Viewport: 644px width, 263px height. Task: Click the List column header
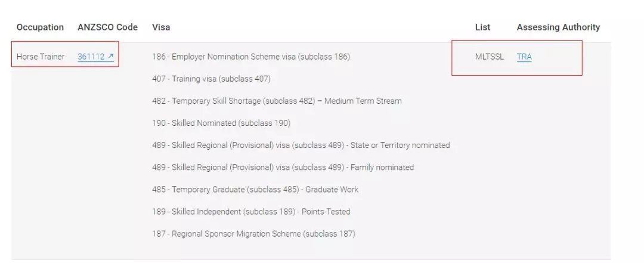[482, 27]
